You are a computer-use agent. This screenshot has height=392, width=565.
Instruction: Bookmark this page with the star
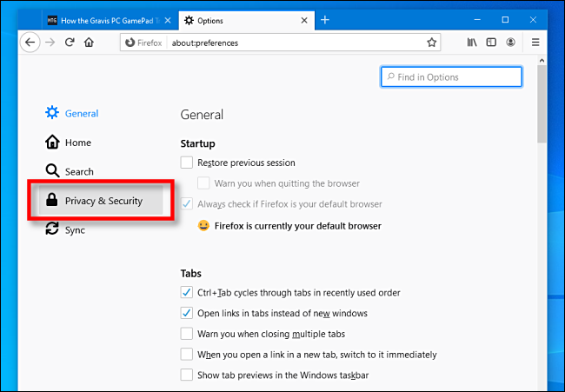pos(431,42)
